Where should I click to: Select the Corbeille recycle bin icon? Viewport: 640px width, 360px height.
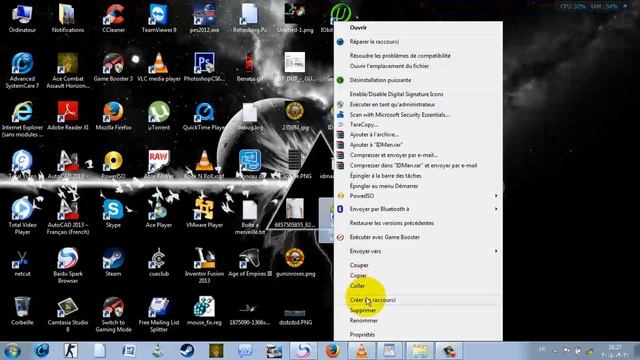pyautogui.click(x=22, y=311)
